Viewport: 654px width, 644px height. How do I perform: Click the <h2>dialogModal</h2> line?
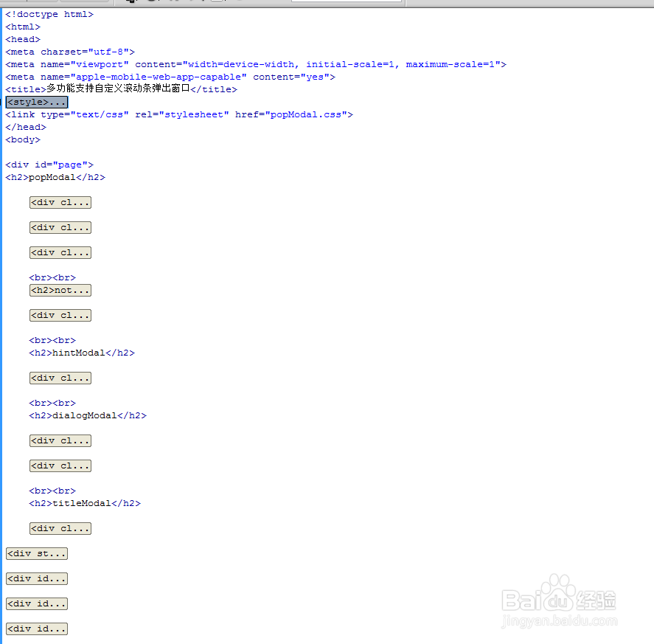pyautogui.click(x=88, y=415)
